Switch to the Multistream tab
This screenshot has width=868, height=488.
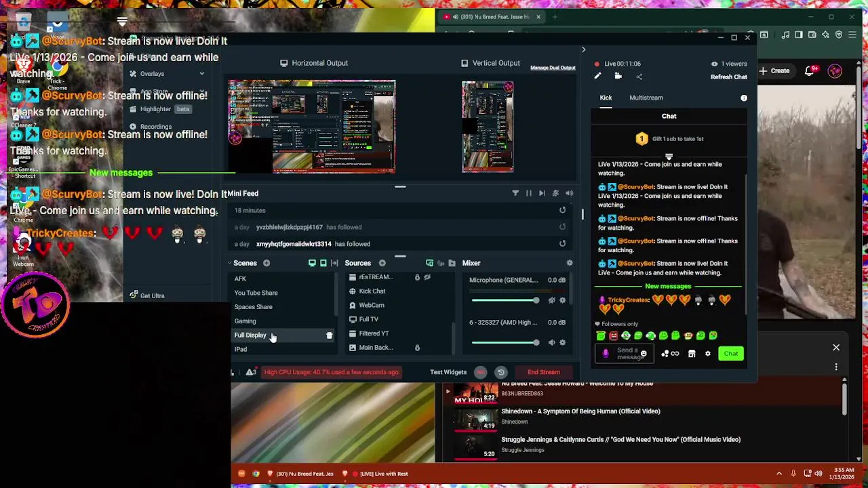[x=646, y=98]
